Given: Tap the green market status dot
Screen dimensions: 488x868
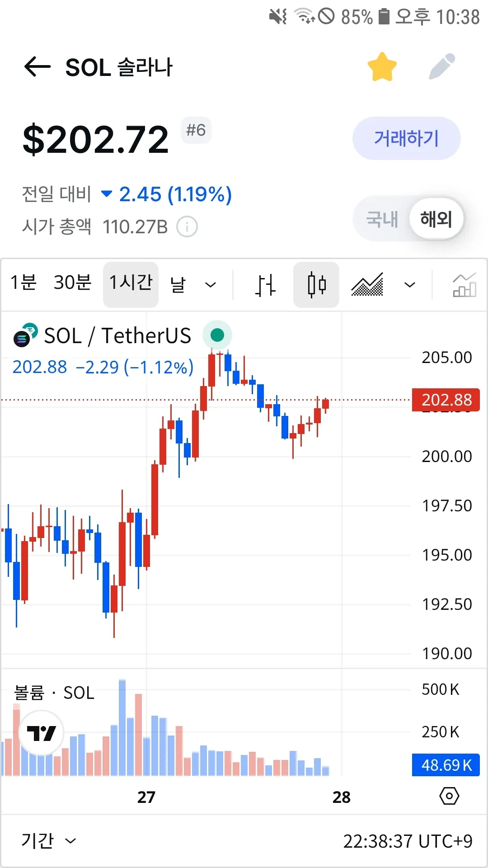Looking at the screenshot, I should point(217,335).
